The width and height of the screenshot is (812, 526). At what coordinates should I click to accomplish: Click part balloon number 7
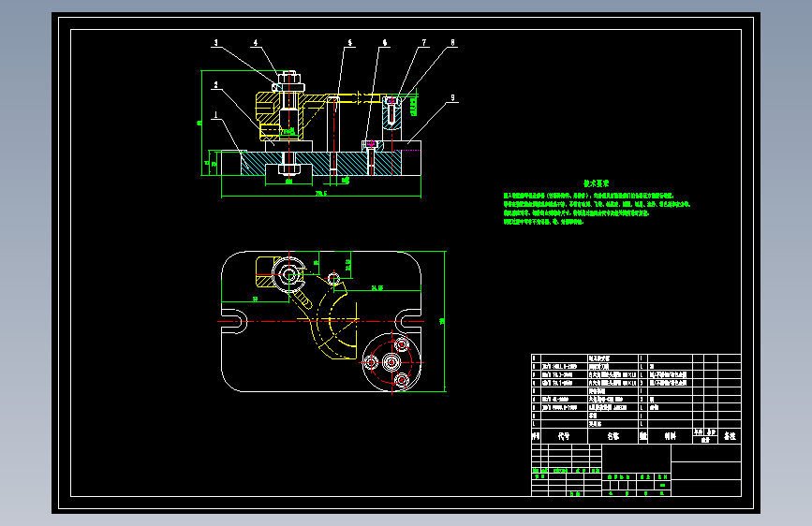424,43
